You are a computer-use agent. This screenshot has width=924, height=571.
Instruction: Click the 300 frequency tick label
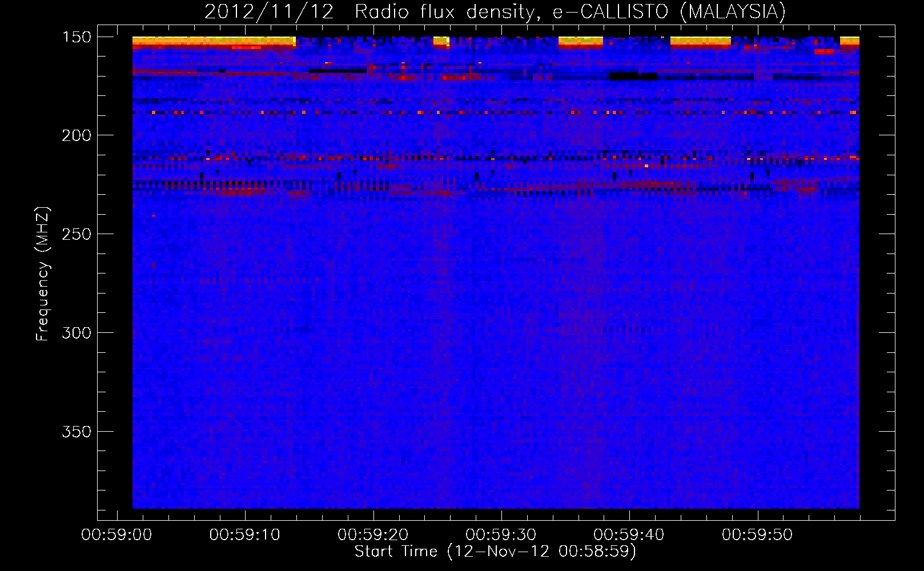[77, 333]
